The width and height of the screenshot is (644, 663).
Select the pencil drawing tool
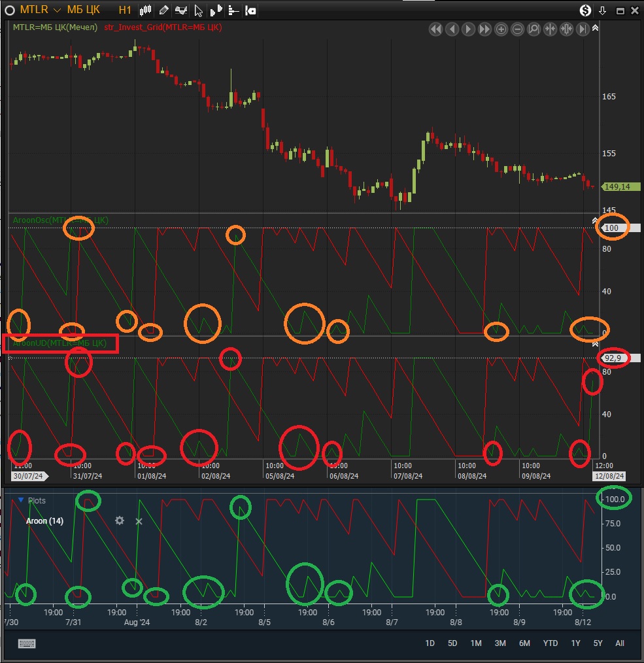click(x=163, y=10)
